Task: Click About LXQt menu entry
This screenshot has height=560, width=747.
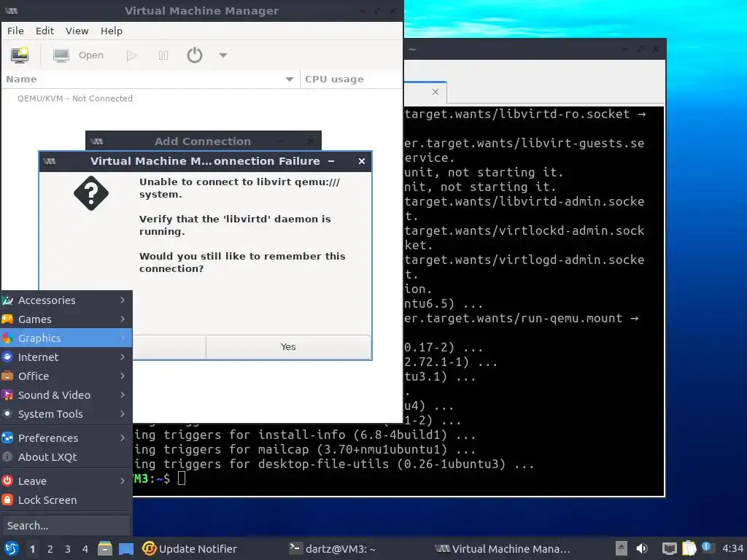Action: coord(66,457)
